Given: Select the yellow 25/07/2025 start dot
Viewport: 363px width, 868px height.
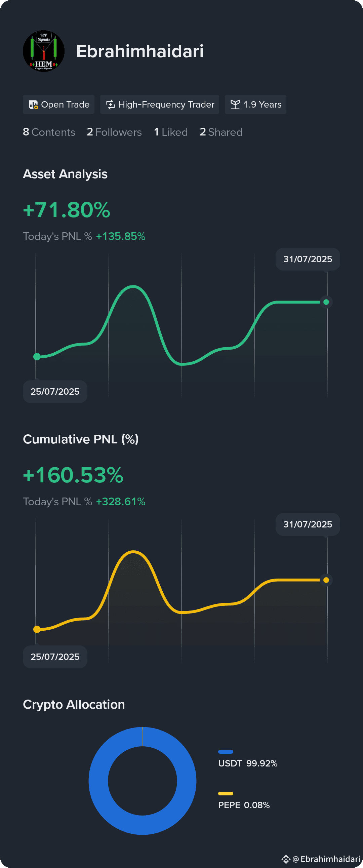Looking at the screenshot, I should [x=37, y=629].
